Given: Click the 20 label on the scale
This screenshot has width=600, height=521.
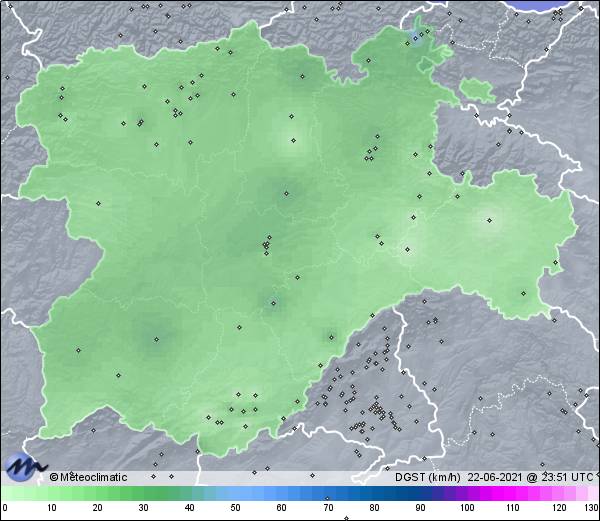Looking at the screenshot, I should pyautogui.click(x=98, y=508).
